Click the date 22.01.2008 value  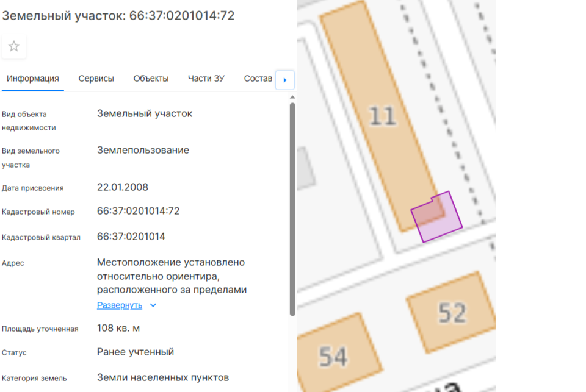tap(123, 187)
